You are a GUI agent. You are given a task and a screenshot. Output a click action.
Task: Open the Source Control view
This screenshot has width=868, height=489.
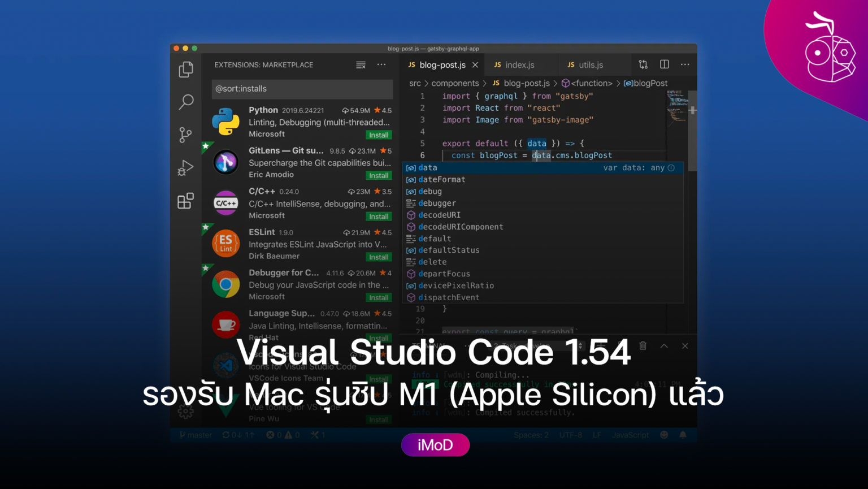point(186,134)
